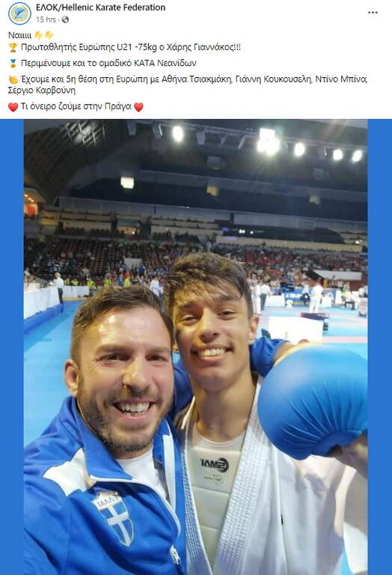Screen dimensions: 392x575
Task: Open the selfie photo of the two men
Action: (196, 347)
